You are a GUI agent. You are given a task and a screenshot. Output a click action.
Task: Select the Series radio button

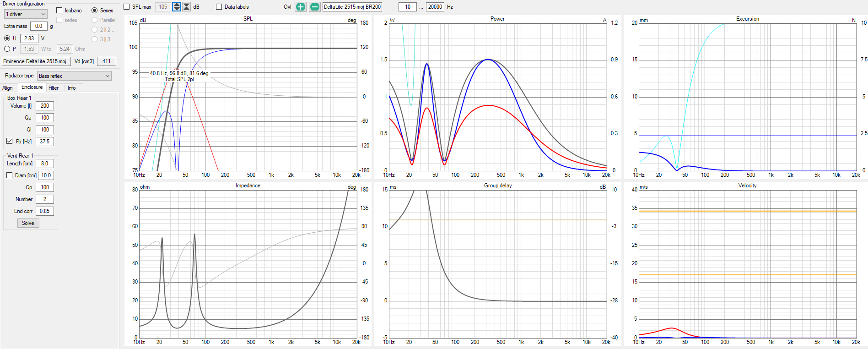(95, 11)
